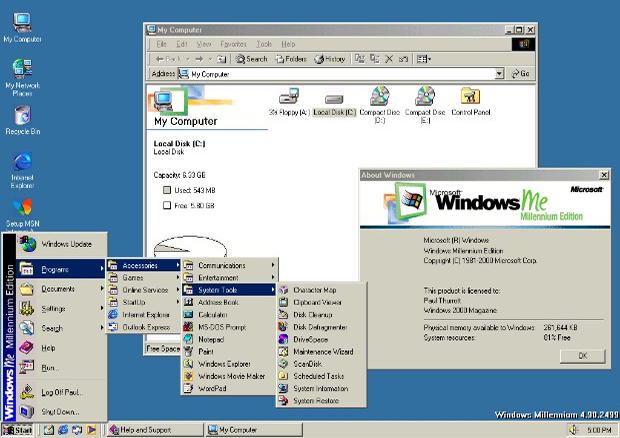The image size is (620, 438).
Task: Open the Tools menu in My Computer
Action: pyautogui.click(x=264, y=44)
